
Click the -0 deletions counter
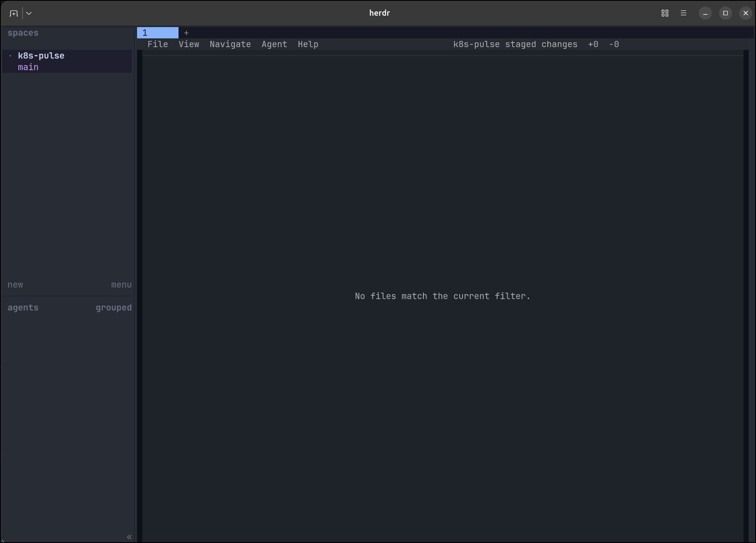coord(614,44)
